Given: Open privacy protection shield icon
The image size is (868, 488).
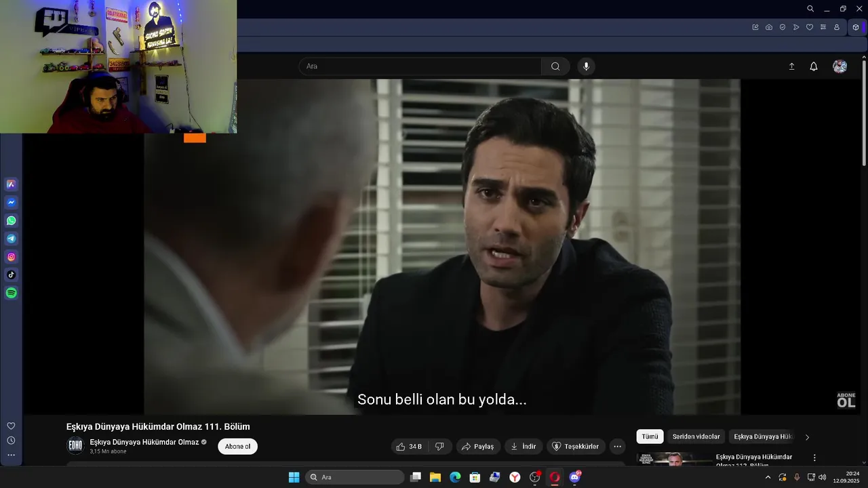Looking at the screenshot, I should click(783, 27).
